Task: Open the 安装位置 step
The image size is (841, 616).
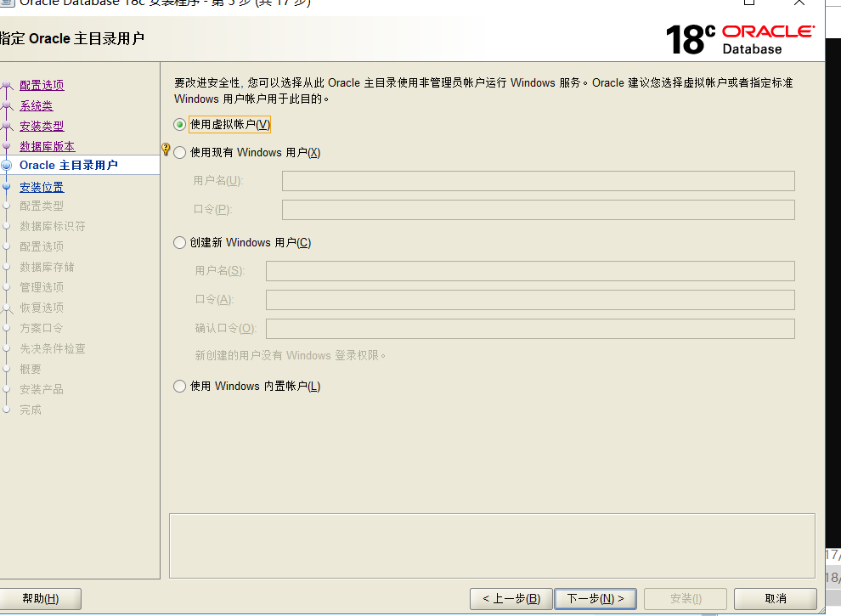Action: pyautogui.click(x=41, y=186)
